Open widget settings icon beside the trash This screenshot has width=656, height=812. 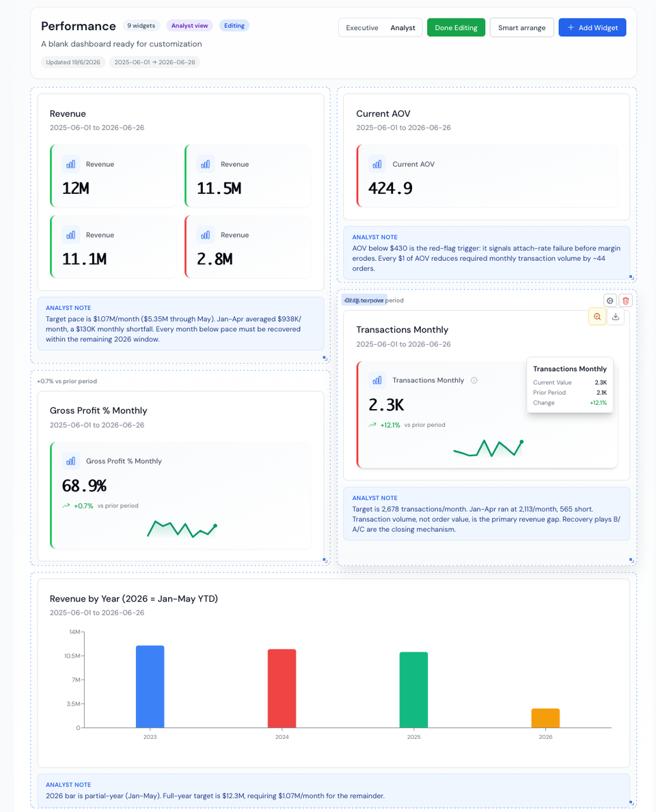[610, 300]
